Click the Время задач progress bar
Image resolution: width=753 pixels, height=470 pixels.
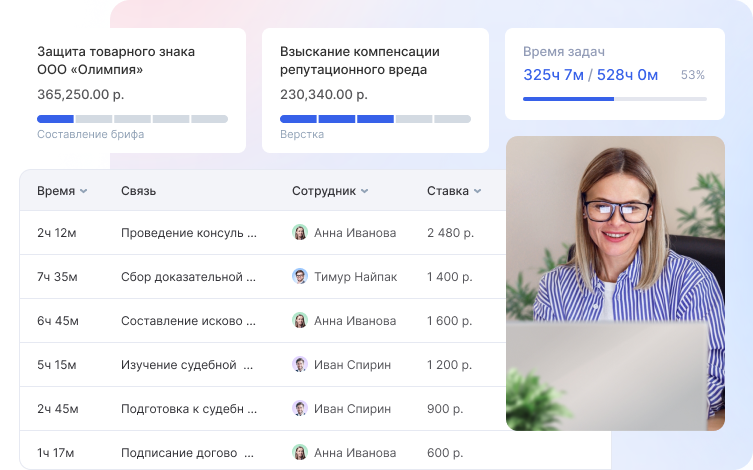tap(614, 99)
